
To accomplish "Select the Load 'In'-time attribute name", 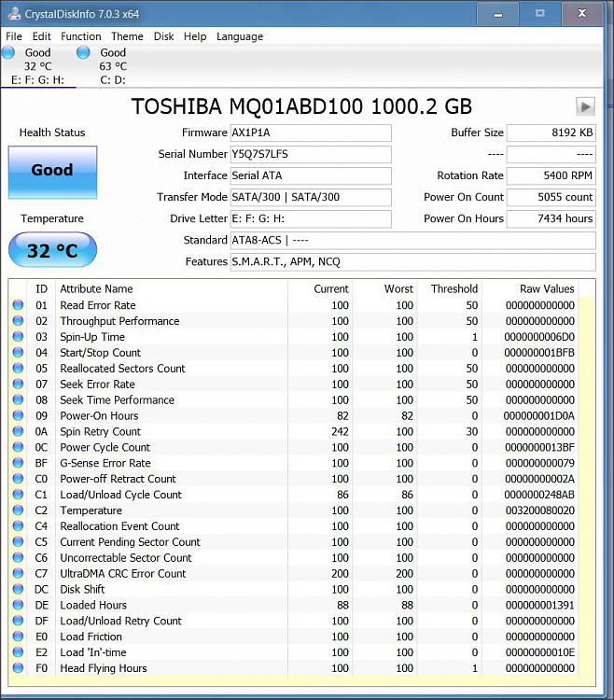I will click(93, 652).
